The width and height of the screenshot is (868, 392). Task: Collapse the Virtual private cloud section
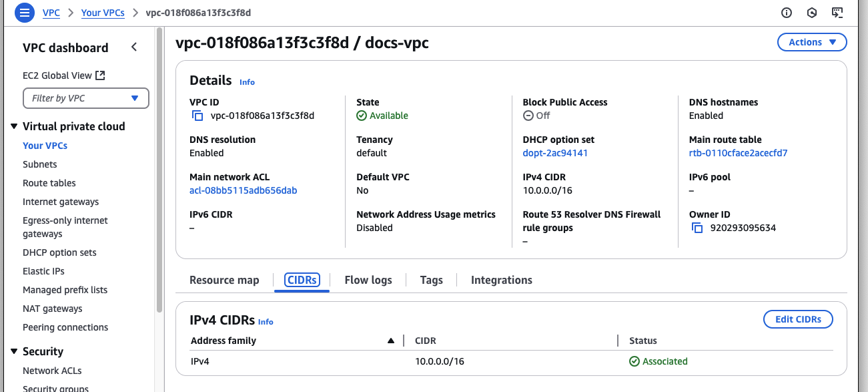click(15, 126)
